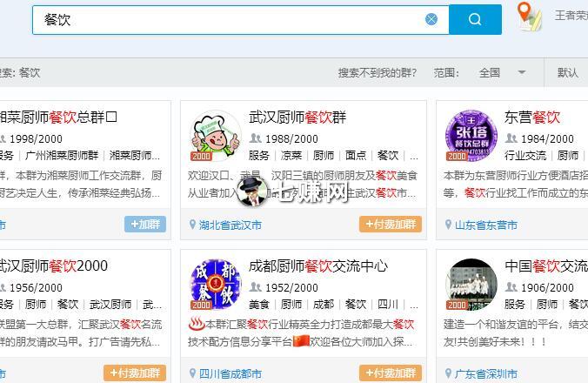Focus the search box containing 餐饮

tap(240, 20)
